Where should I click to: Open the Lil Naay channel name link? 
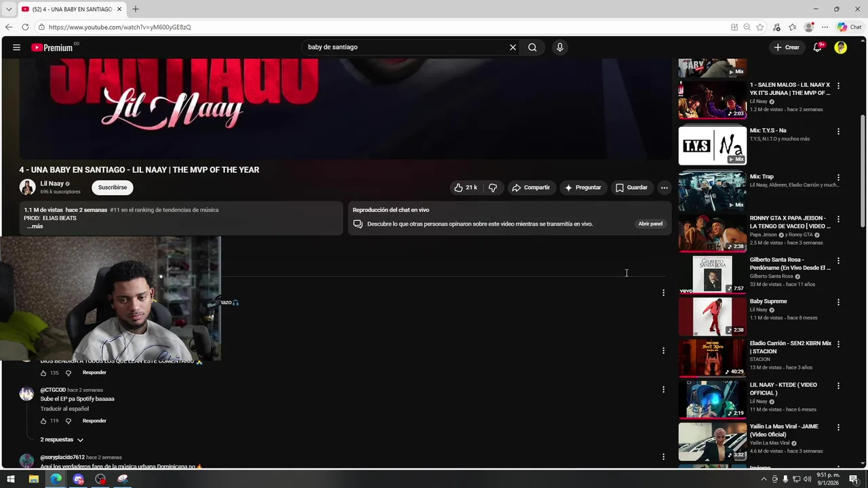(x=52, y=184)
